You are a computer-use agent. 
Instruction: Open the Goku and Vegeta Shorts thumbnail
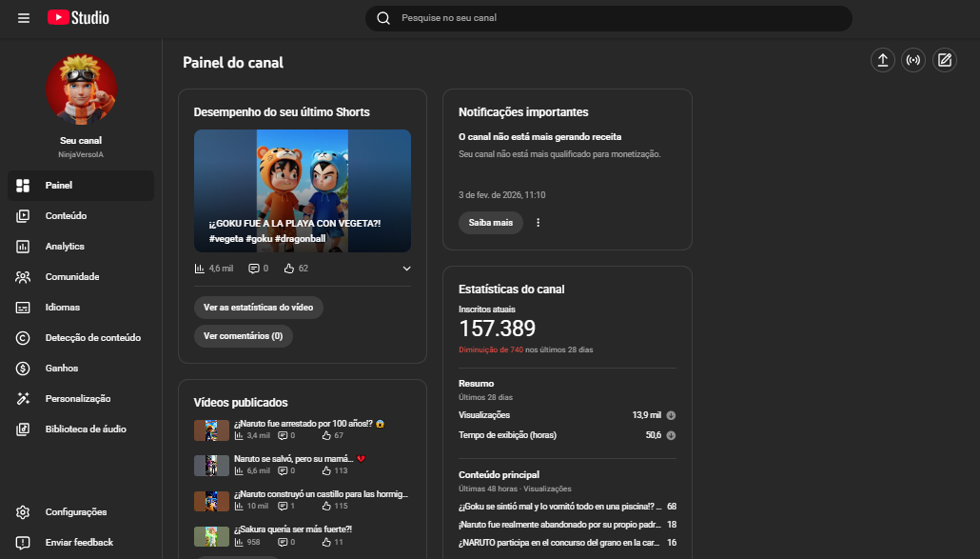click(302, 190)
